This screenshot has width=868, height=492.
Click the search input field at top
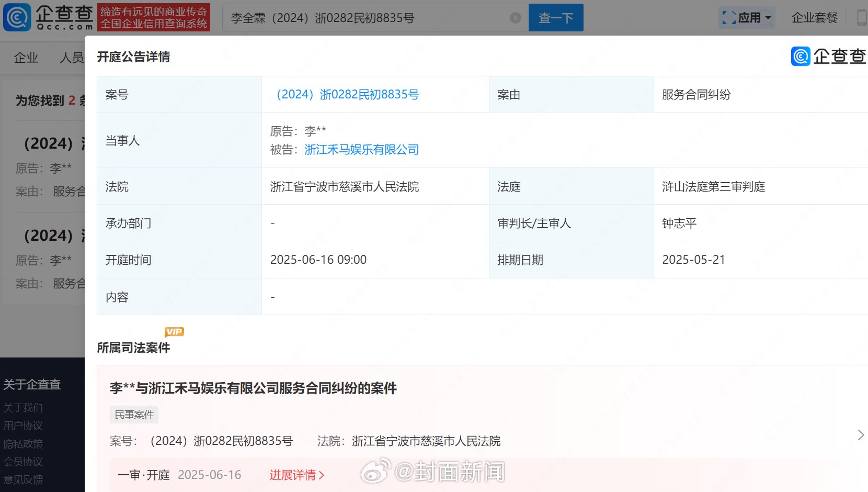coord(366,18)
